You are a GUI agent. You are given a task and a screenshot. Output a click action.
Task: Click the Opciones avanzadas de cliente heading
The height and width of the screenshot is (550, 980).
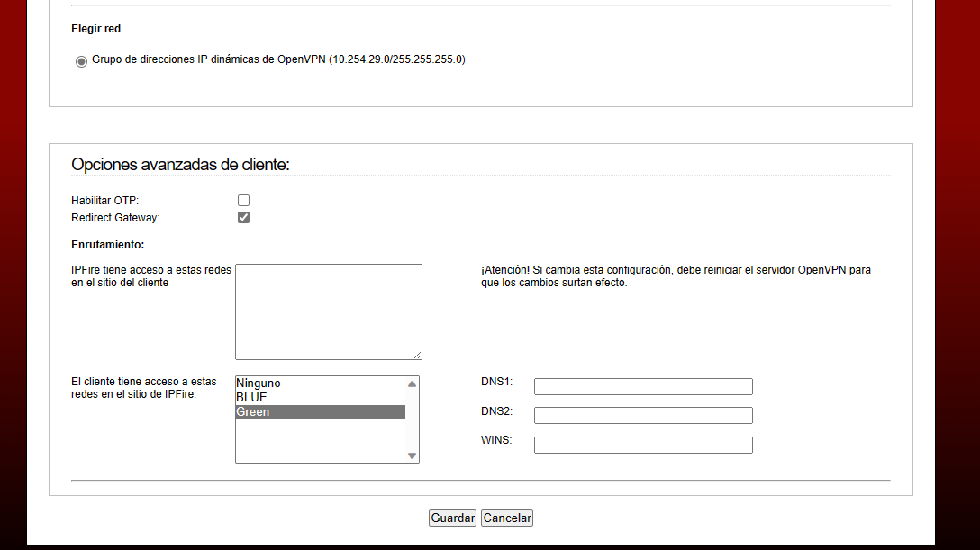180,164
